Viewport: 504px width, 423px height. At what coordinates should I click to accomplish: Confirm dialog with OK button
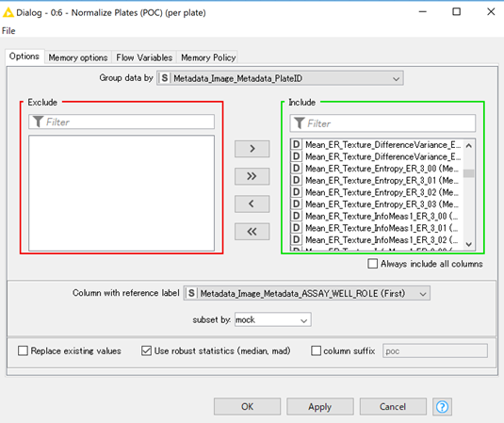pos(247,407)
